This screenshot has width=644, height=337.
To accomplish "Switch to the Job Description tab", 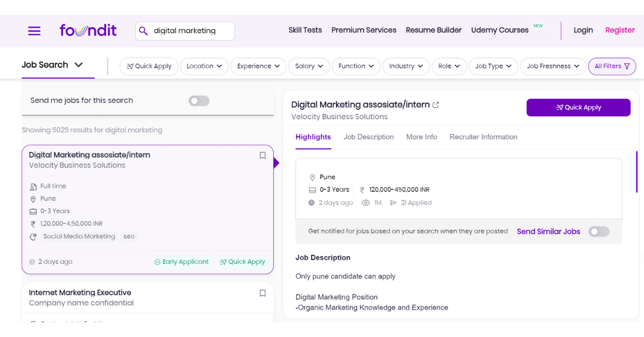I will [x=369, y=137].
